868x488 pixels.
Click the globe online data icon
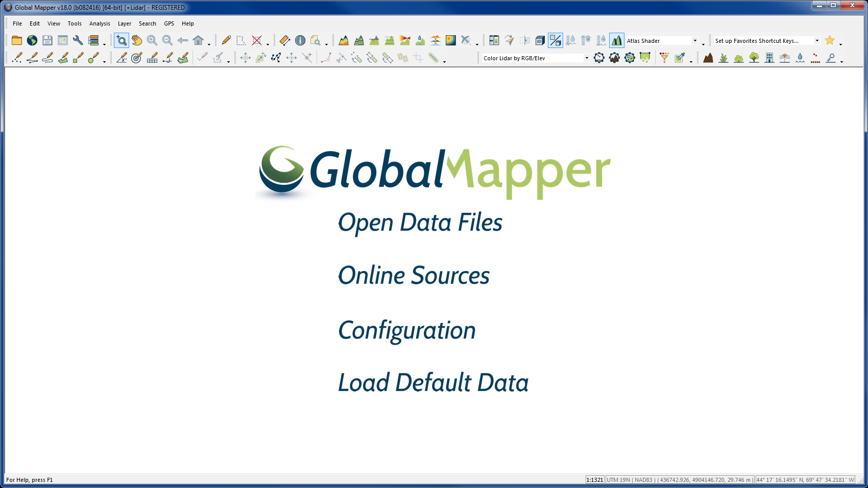coord(32,40)
